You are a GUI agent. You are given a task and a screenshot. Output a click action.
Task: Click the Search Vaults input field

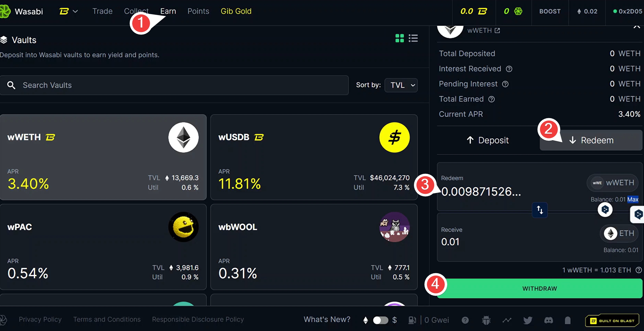pyautogui.click(x=179, y=85)
